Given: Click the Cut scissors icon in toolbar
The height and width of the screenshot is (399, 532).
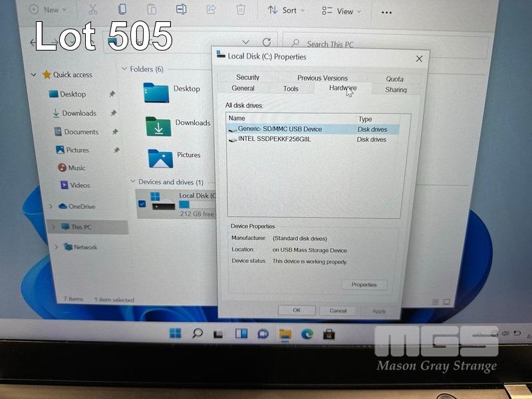Looking at the screenshot, I should coord(93,9).
